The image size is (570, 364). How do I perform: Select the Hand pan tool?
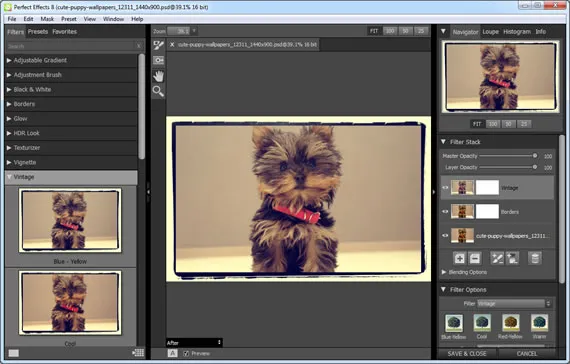(158, 76)
